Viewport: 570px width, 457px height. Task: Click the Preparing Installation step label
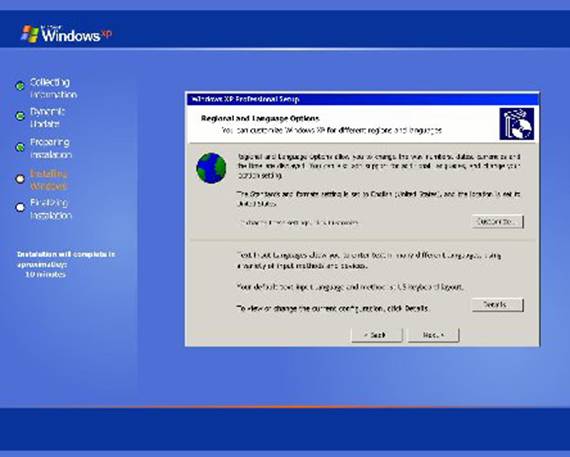(51, 148)
